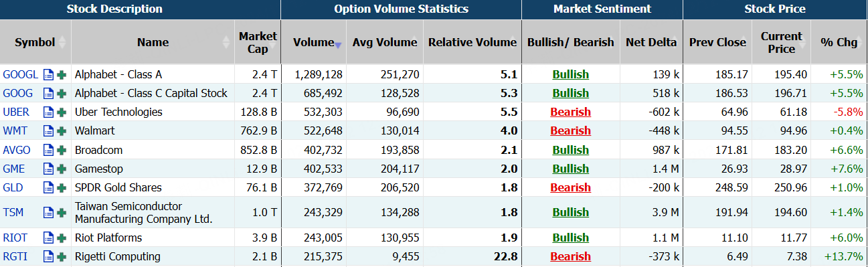The image size is (868, 267).
Task: Click the Bullish link for Broadcom
Action: click(x=570, y=150)
